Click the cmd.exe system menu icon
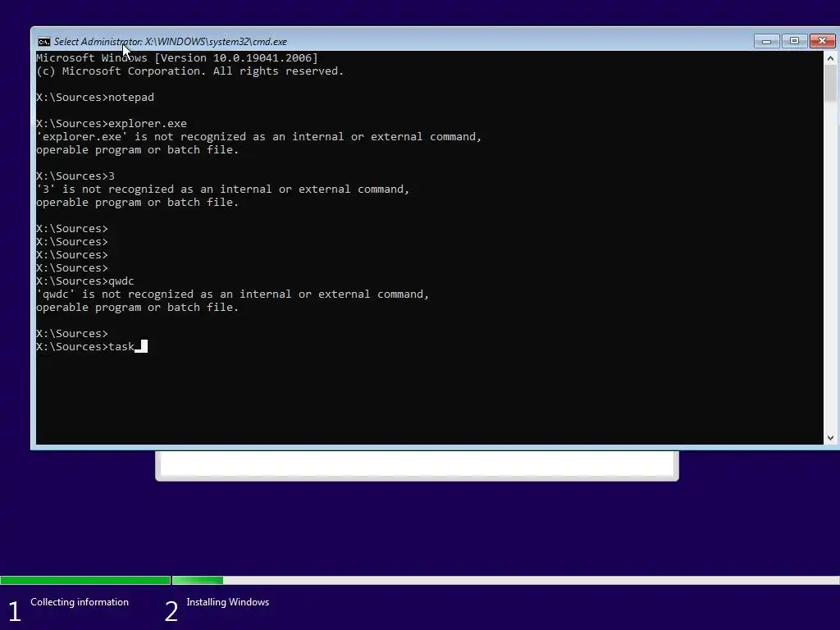The width and height of the screenshot is (840, 630). tap(44, 42)
